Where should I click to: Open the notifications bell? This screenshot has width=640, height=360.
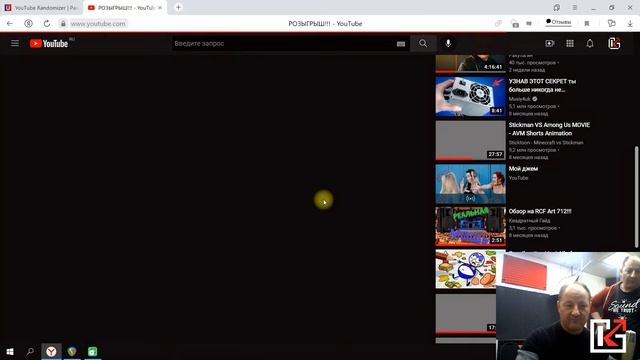[590, 43]
